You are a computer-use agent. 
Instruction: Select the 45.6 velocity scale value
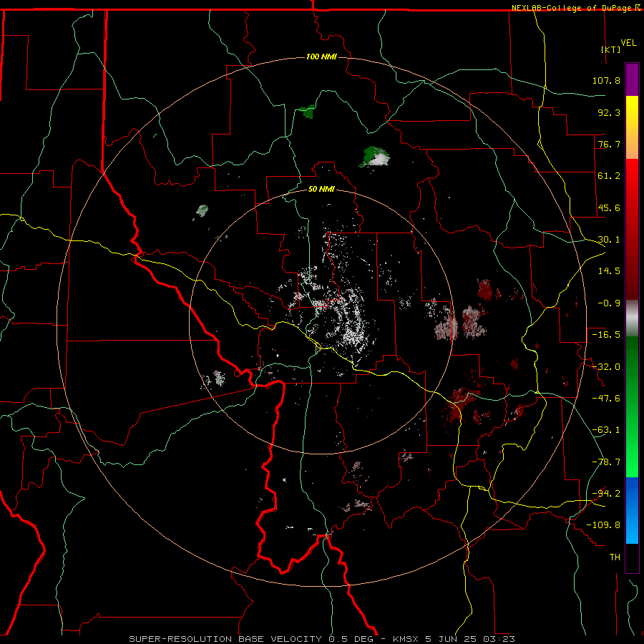tap(609, 208)
